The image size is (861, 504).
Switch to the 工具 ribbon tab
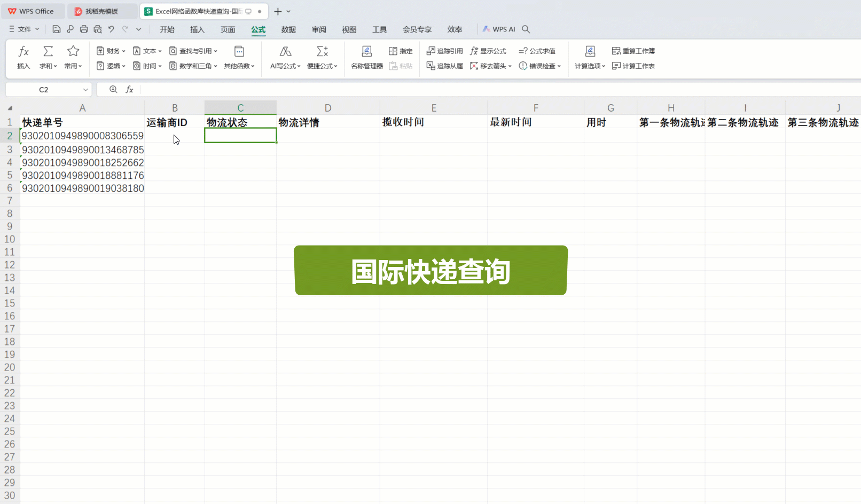pos(380,29)
